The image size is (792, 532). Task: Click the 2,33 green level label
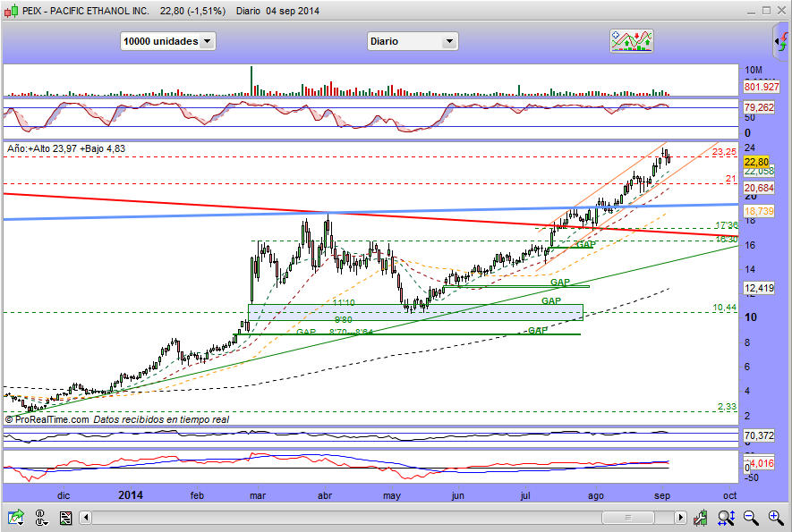[x=727, y=406]
